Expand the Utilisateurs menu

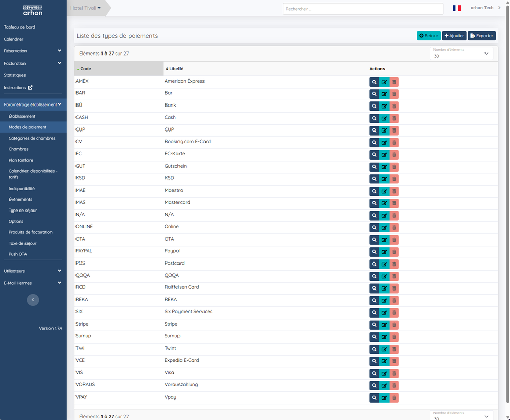(x=33, y=271)
